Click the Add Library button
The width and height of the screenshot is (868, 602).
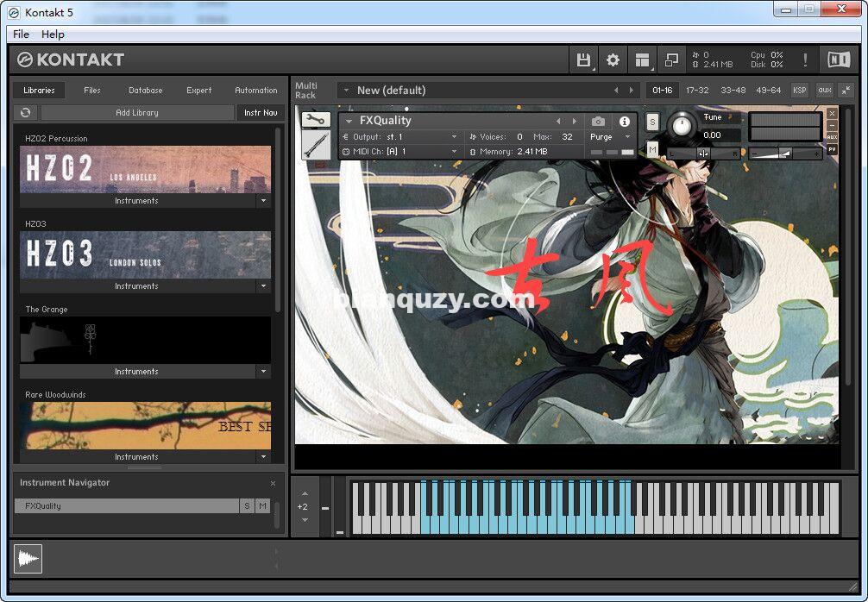pyautogui.click(x=137, y=112)
